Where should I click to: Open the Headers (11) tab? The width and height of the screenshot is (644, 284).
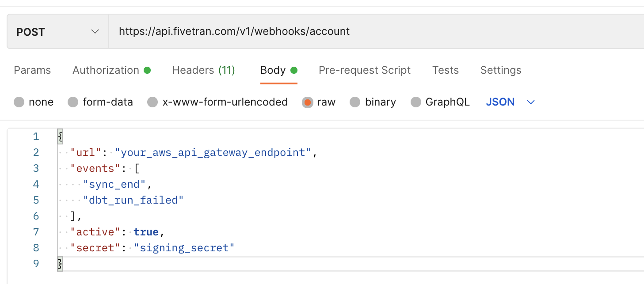(203, 70)
